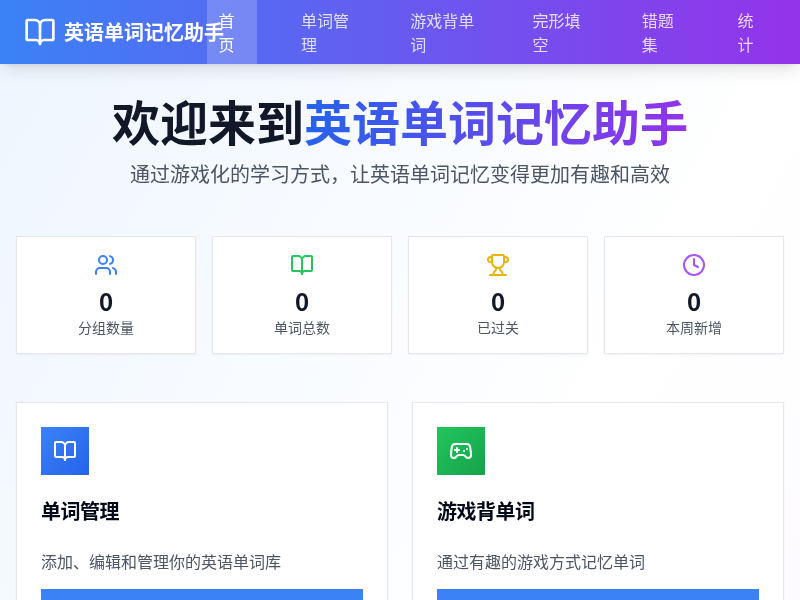Open 游戏背单词 from the top navigation

coord(442,33)
